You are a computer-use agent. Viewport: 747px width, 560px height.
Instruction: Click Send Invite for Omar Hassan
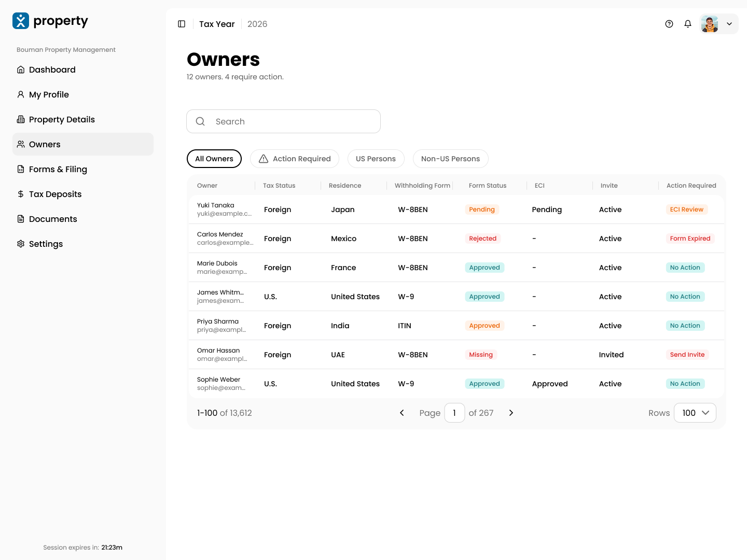(687, 355)
